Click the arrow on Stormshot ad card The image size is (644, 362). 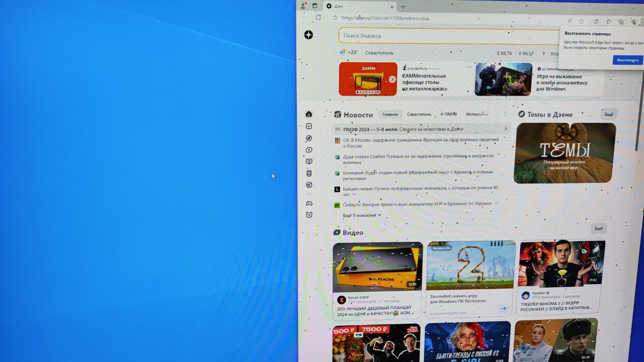coord(503,308)
